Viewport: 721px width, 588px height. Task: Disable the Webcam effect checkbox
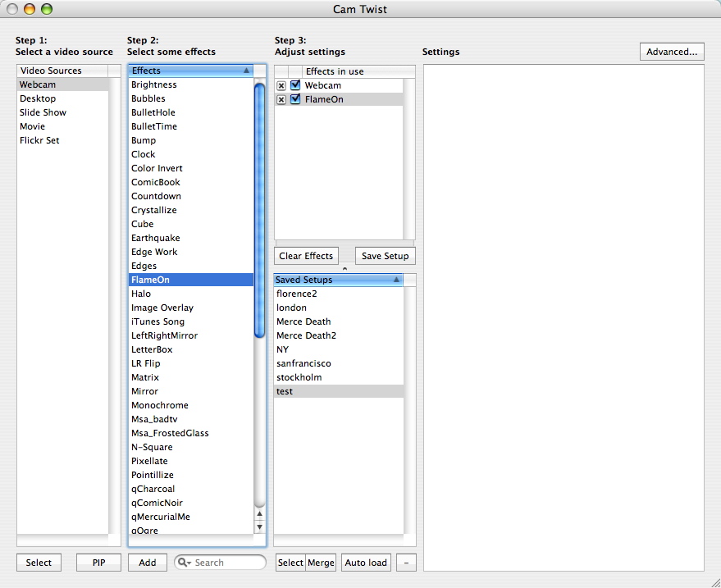coord(295,85)
